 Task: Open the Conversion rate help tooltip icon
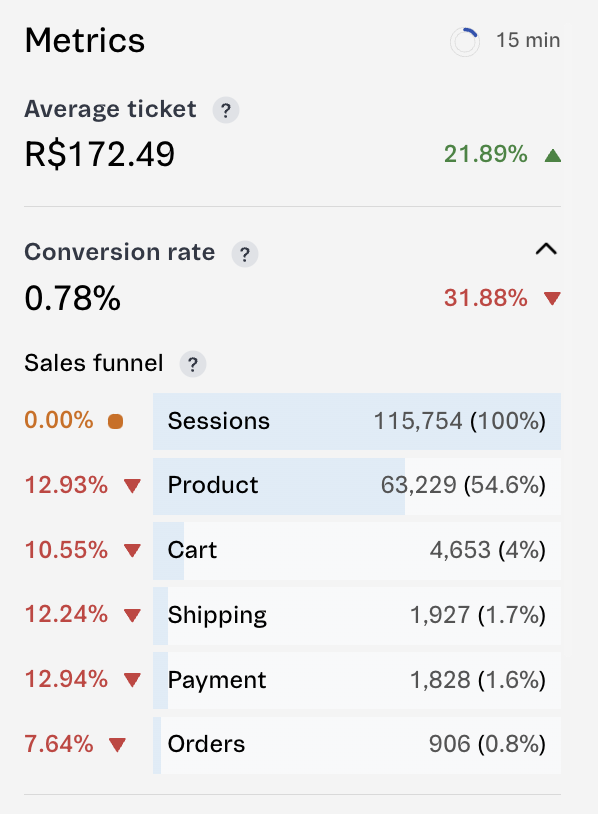pos(244,254)
